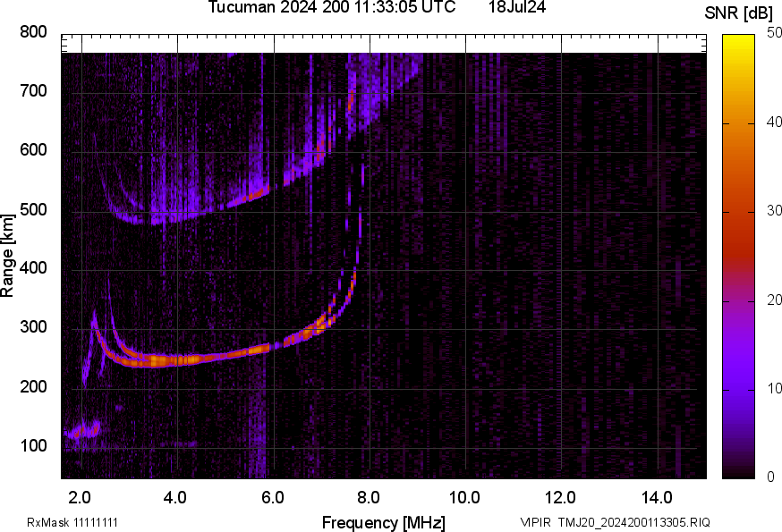Click the Tucuman timestamp title text
The image size is (782, 532).
(331, 8)
